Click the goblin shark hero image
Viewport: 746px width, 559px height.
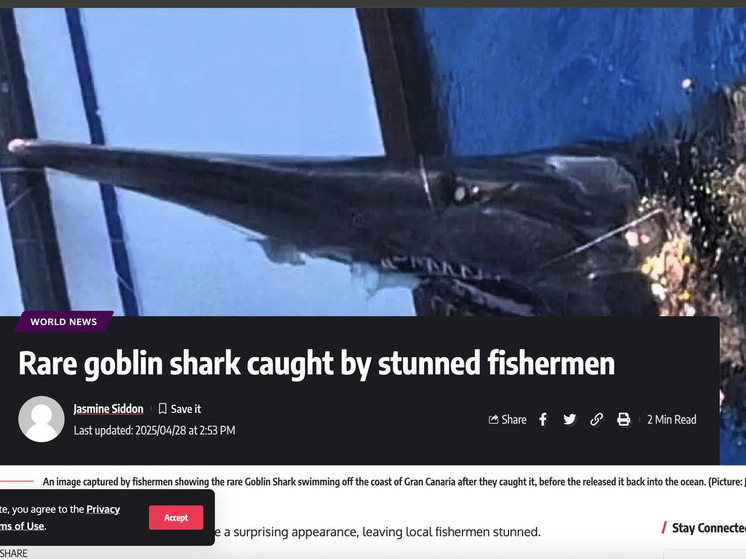click(x=373, y=162)
